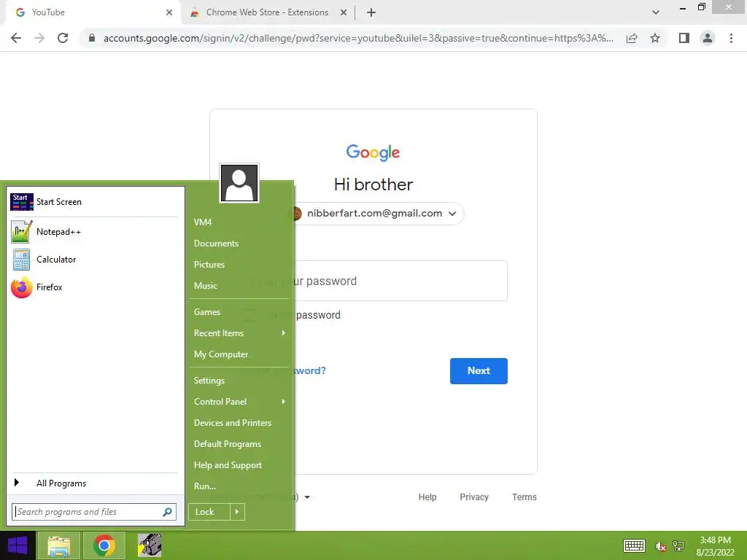This screenshot has height=560, width=747.
Task: Launch Notepad++ from the start menu
Action: coord(94,232)
